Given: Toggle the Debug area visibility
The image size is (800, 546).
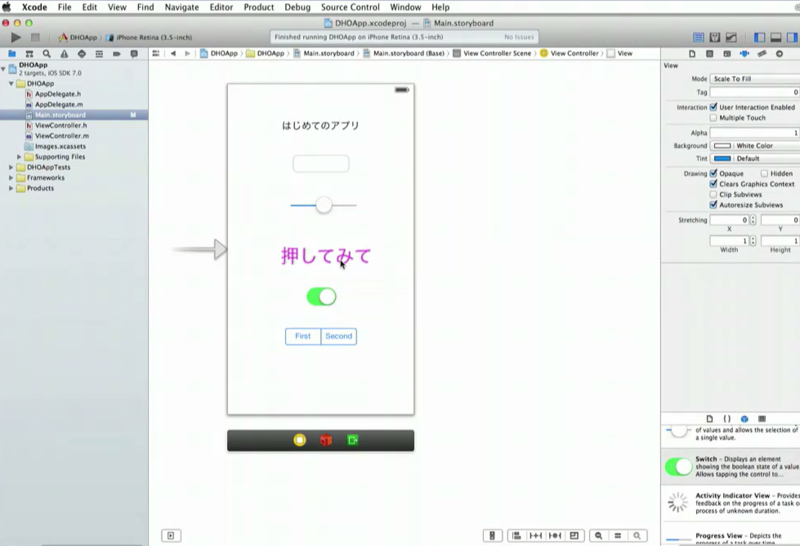Looking at the screenshot, I should click(776, 37).
